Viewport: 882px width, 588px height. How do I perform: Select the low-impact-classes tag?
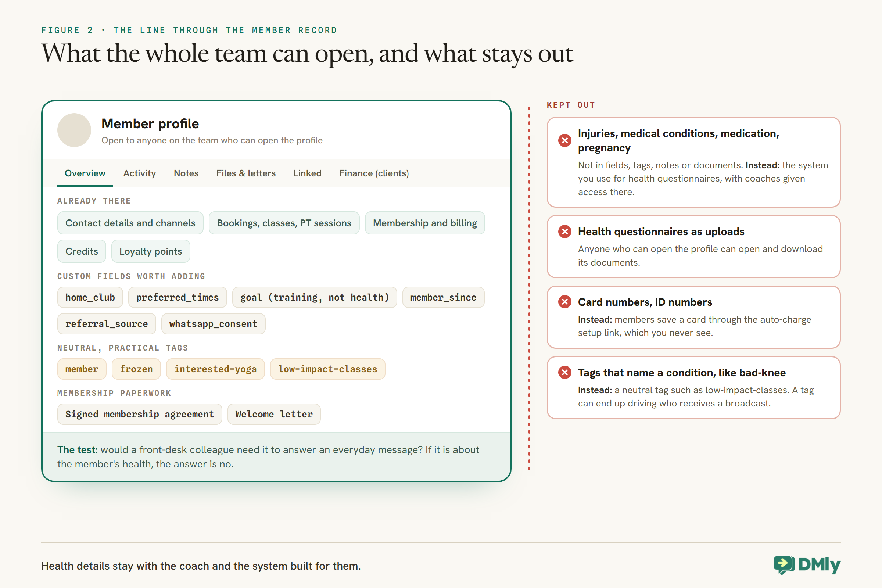pyautogui.click(x=328, y=369)
